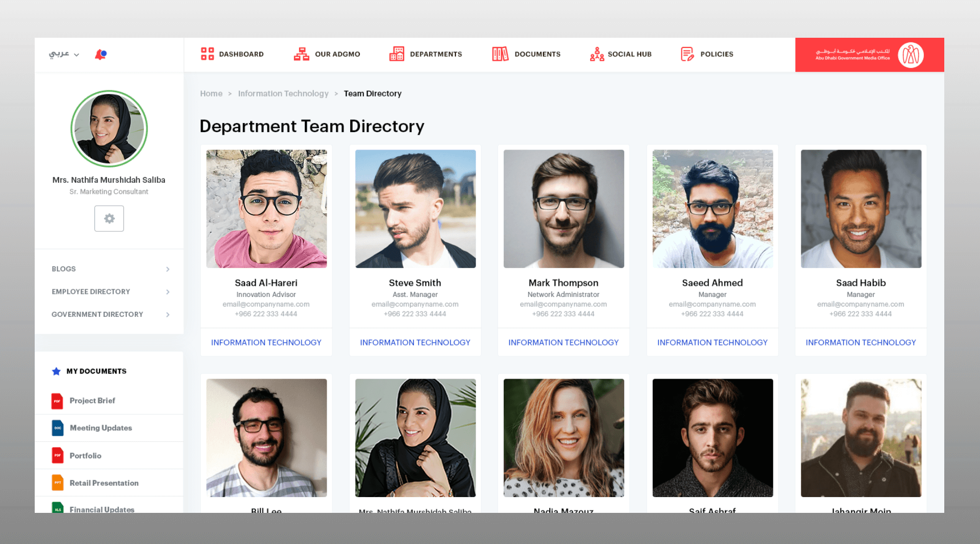Viewport: 980px width, 544px height.
Task: Click the profile settings gear button
Action: coord(109,218)
